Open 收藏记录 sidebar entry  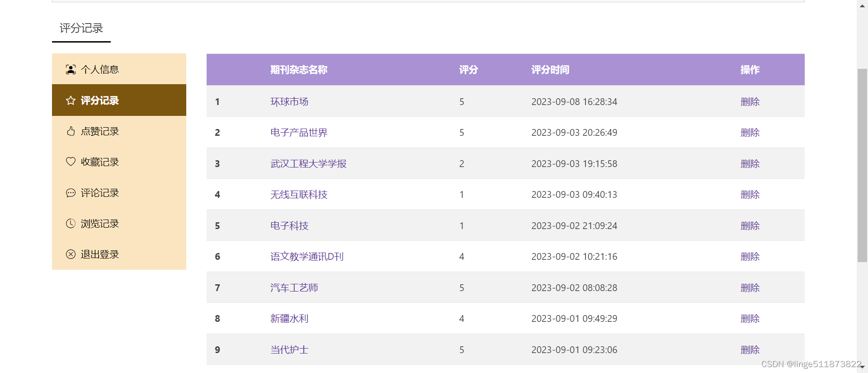pyautogui.click(x=119, y=162)
